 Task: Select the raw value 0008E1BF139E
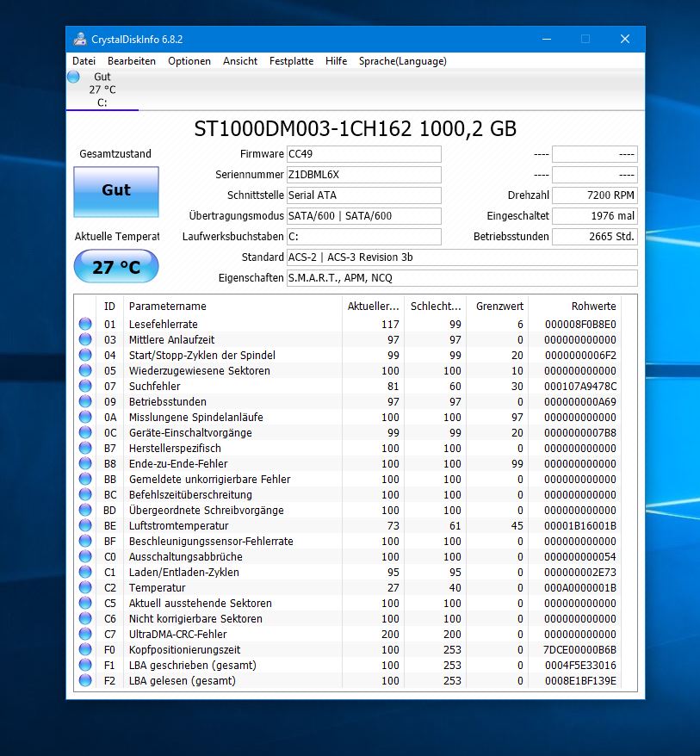click(x=580, y=681)
